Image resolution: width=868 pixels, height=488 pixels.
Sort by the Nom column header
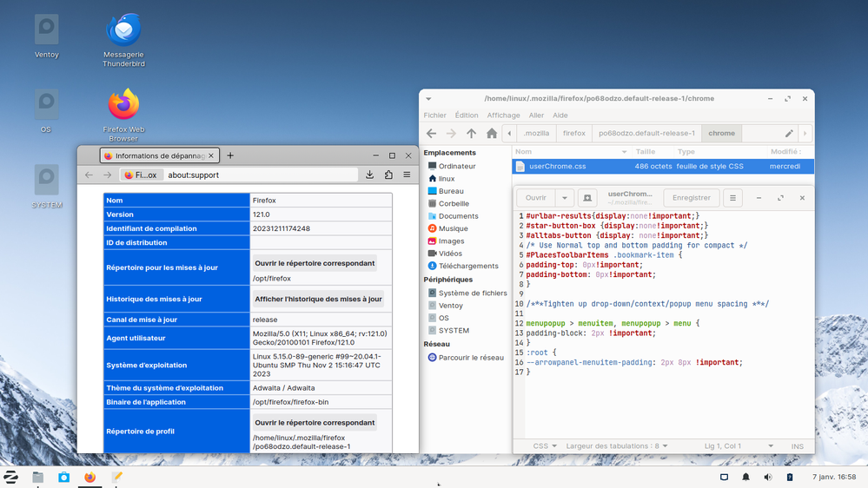pyautogui.click(x=572, y=152)
